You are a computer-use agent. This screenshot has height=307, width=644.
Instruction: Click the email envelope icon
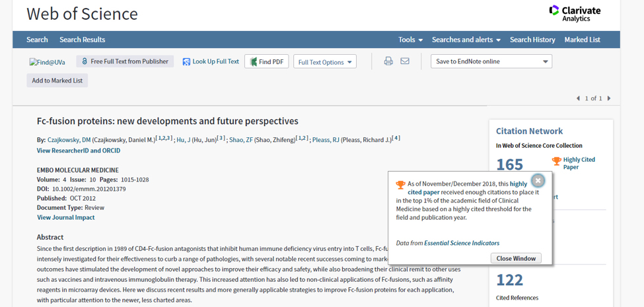pyautogui.click(x=405, y=61)
